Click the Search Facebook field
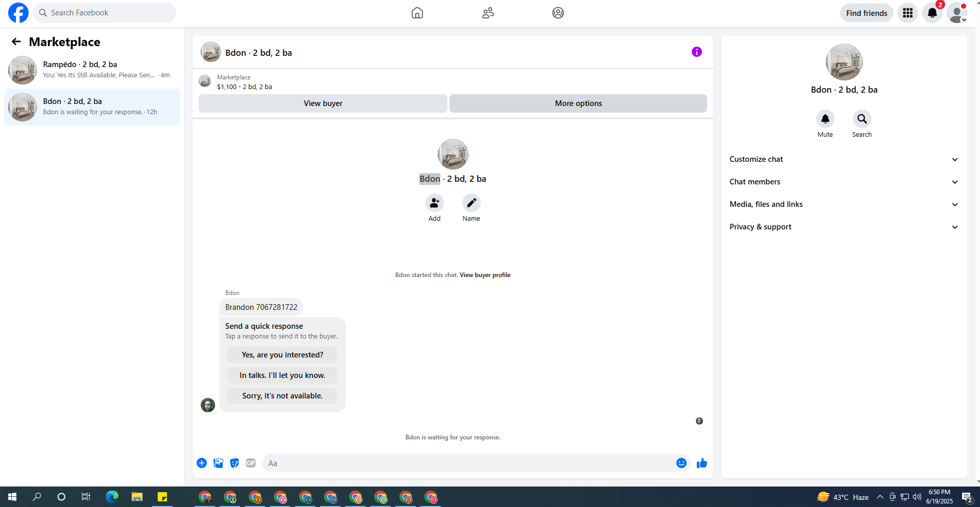 pos(104,13)
